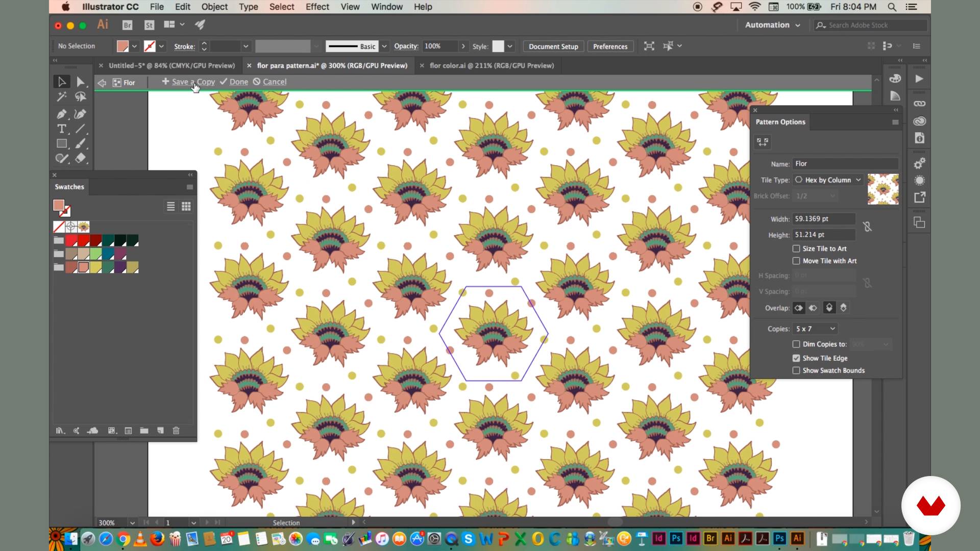Set overlap to Top in Front

click(829, 308)
